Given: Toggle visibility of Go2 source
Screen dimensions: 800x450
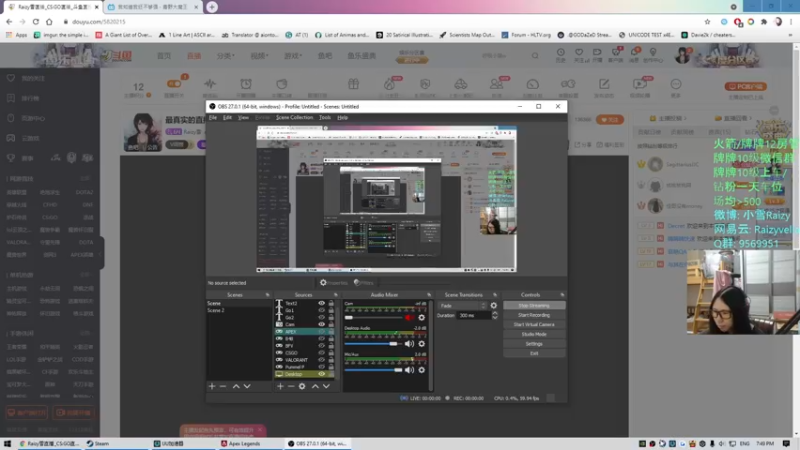Looking at the screenshot, I should point(321,317).
